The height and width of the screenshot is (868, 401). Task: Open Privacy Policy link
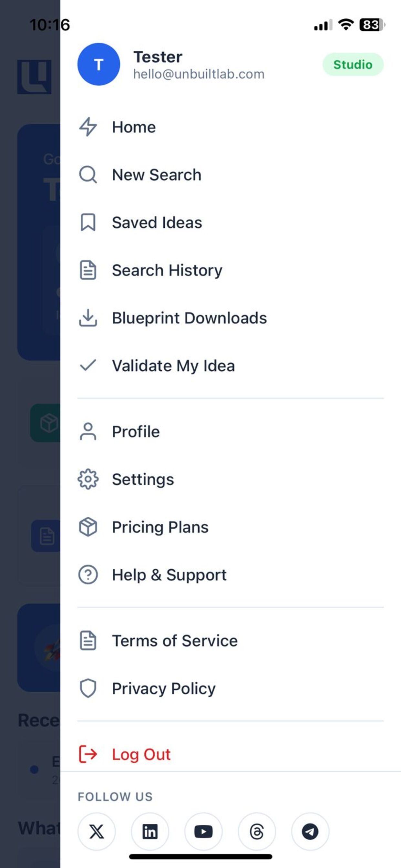(x=231, y=688)
